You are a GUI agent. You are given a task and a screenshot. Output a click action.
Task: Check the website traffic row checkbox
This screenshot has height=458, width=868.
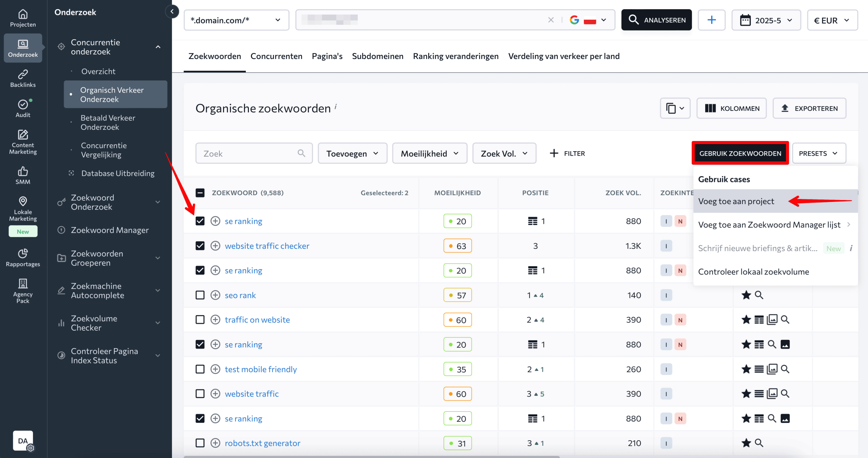[x=200, y=394]
